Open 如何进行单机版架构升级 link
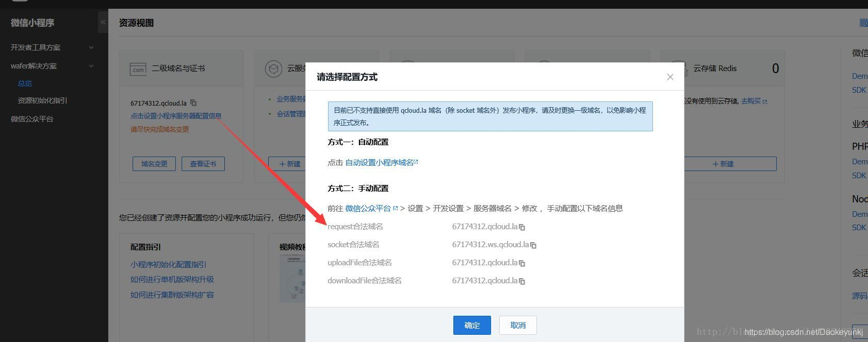 tap(172, 279)
